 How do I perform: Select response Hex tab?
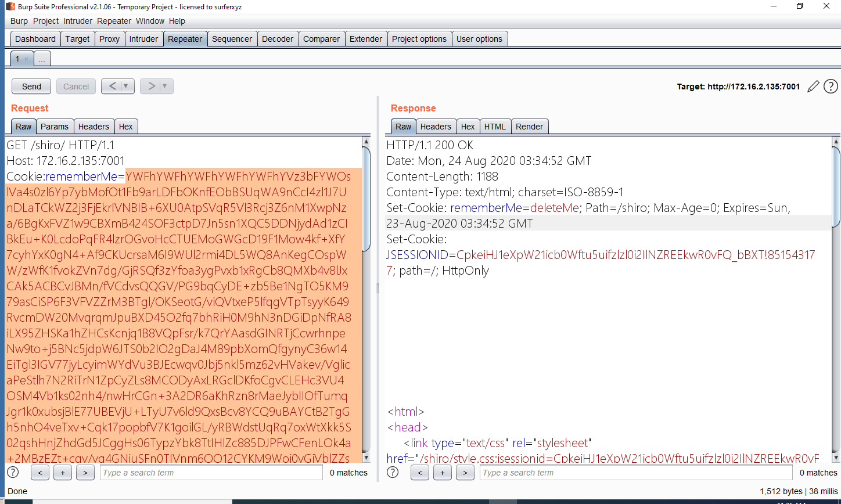[x=468, y=127]
